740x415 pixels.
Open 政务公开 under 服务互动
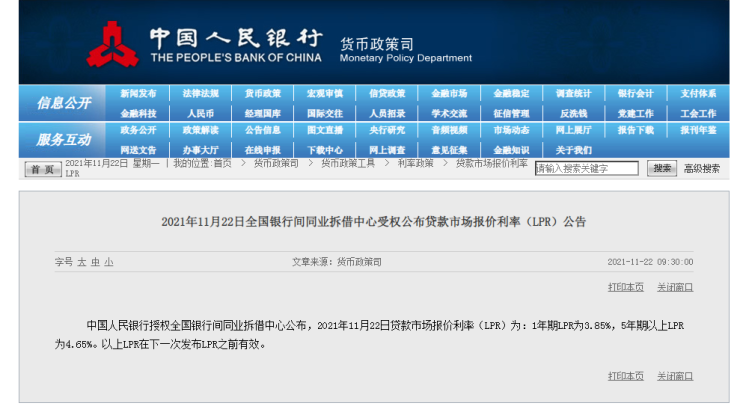pos(138,130)
